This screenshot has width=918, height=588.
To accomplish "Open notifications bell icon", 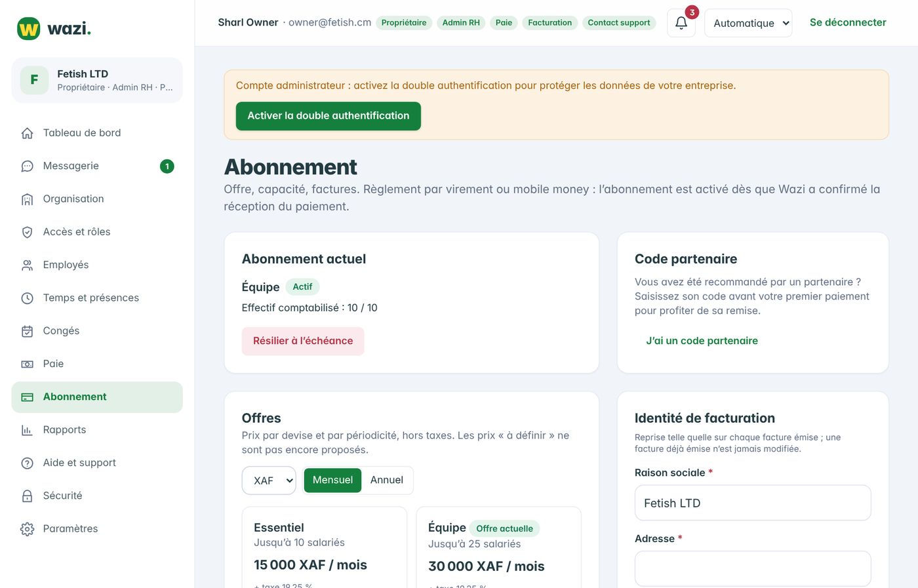I will point(681,23).
